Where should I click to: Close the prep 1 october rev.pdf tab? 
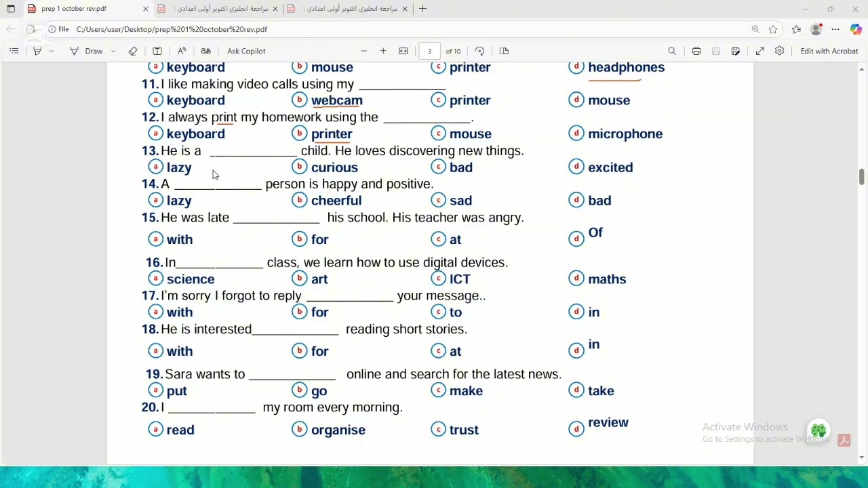click(145, 9)
